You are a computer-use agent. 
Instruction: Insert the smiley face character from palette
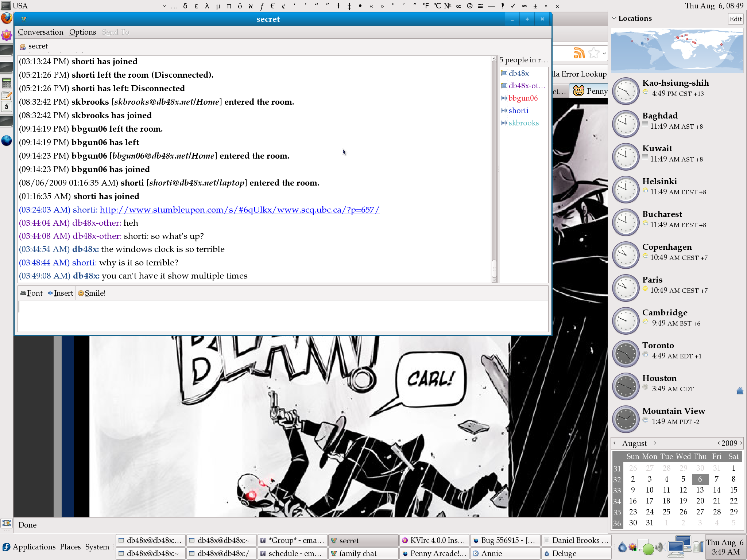tap(470, 6)
